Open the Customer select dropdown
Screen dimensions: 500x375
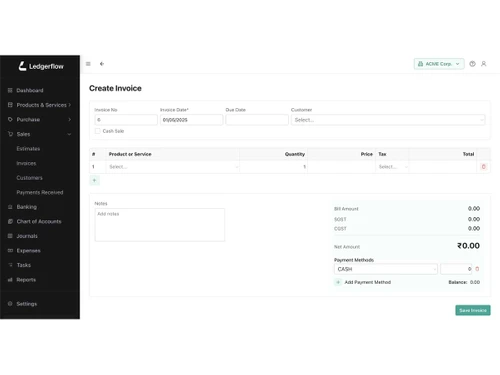pos(388,120)
